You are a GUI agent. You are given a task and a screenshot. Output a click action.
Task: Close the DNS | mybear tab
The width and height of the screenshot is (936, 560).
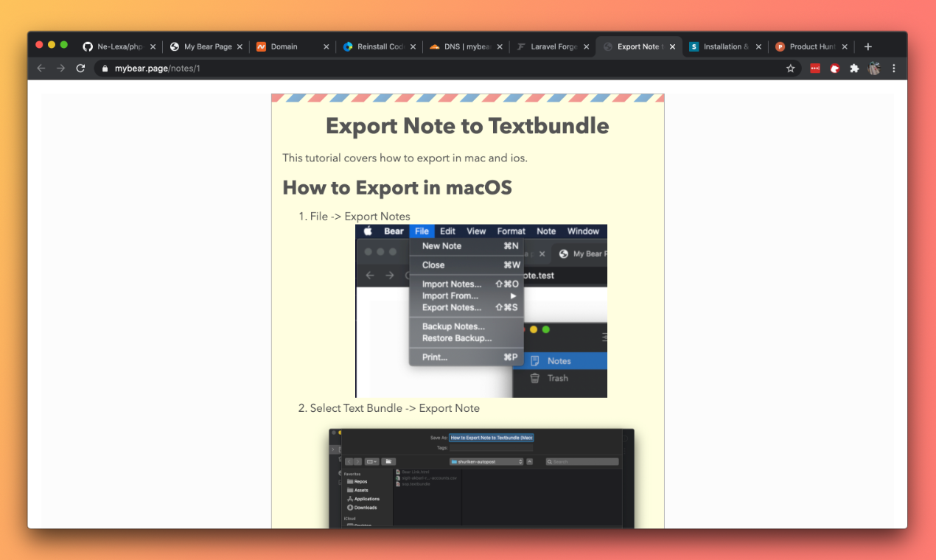[x=499, y=46]
